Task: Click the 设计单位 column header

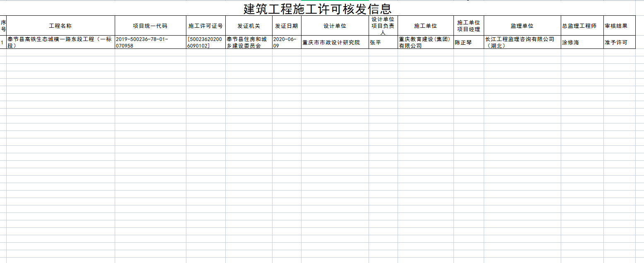Action: [335, 26]
